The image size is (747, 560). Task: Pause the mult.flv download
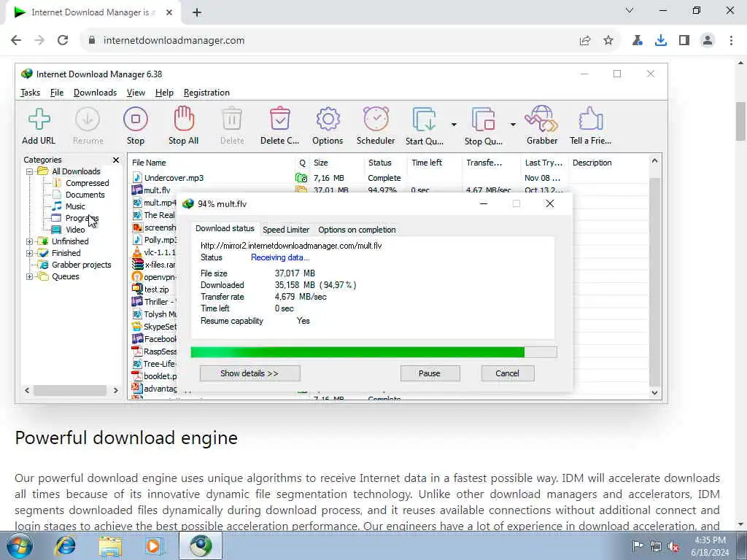(430, 374)
